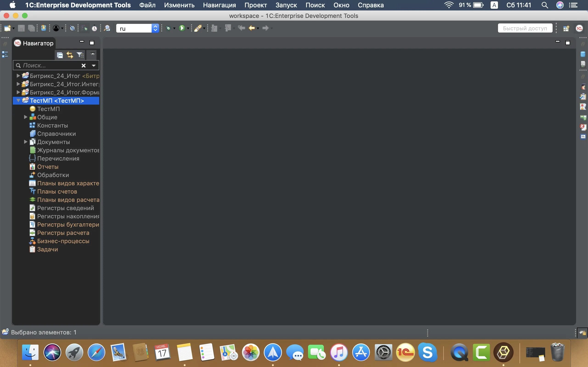Toggle the stopwatch performance measurement icon
The width and height of the screenshot is (588, 367).
pos(94,28)
